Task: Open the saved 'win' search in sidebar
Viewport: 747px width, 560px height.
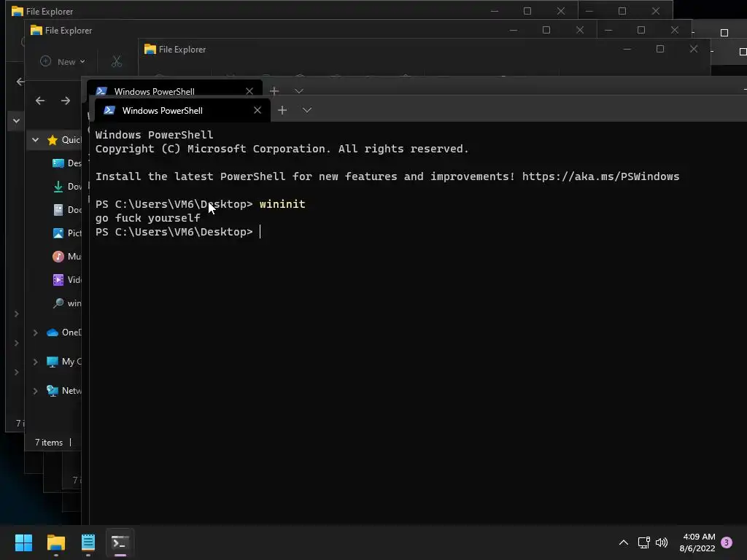Action: click(66, 303)
